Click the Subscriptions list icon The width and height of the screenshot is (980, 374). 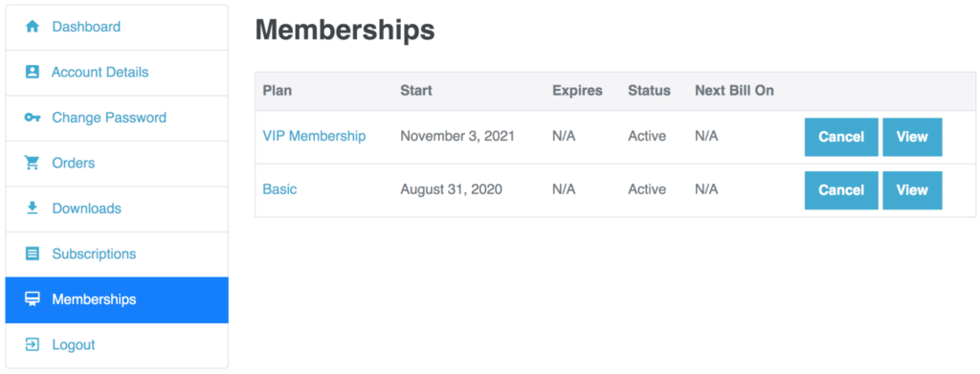pyautogui.click(x=32, y=253)
